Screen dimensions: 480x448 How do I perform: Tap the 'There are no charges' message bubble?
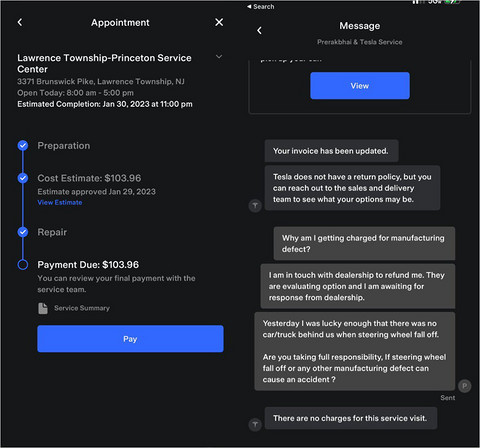click(x=351, y=418)
